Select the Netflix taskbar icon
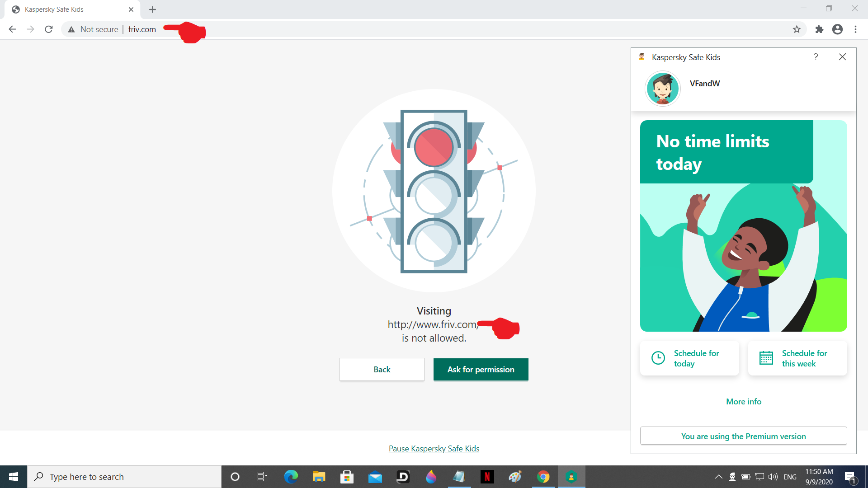This screenshot has width=868, height=488. [x=487, y=477]
